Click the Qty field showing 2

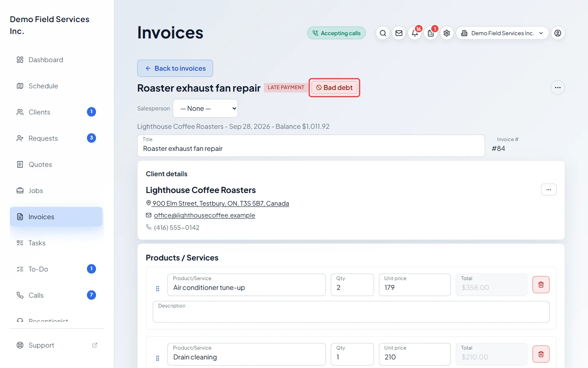[x=352, y=285]
